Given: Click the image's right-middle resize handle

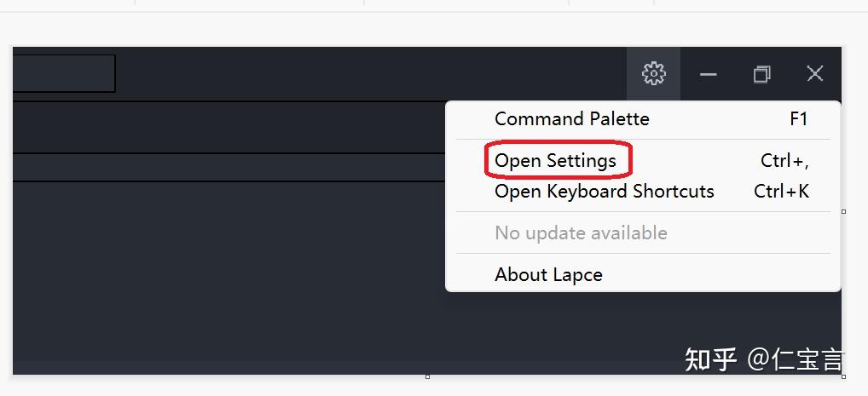Looking at the screenshot, I should [x=844, y=211].
